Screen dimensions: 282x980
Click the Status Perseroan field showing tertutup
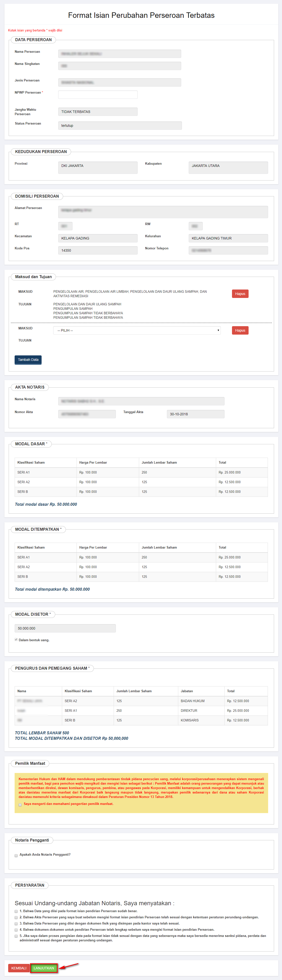click(120, 126)
